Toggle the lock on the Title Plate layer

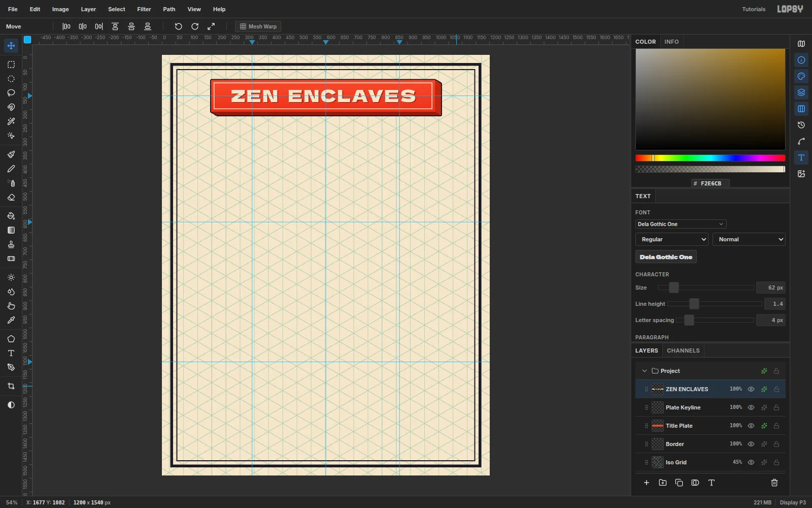tap(776, 426)
